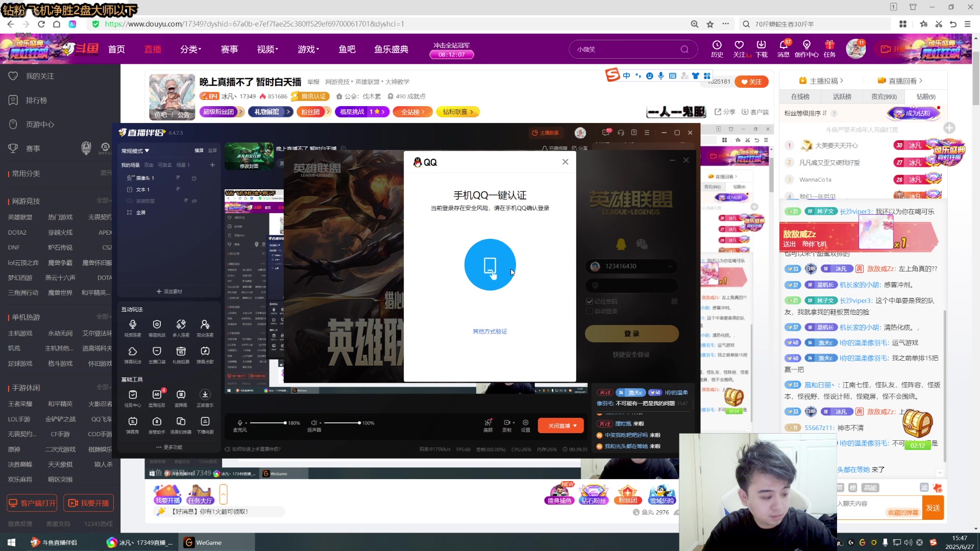Open 星海任务 with red badge
980x551 pixels.
(x=157, y=398)
